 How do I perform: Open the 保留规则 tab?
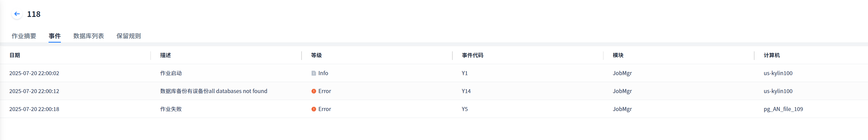tap(129, 36)
